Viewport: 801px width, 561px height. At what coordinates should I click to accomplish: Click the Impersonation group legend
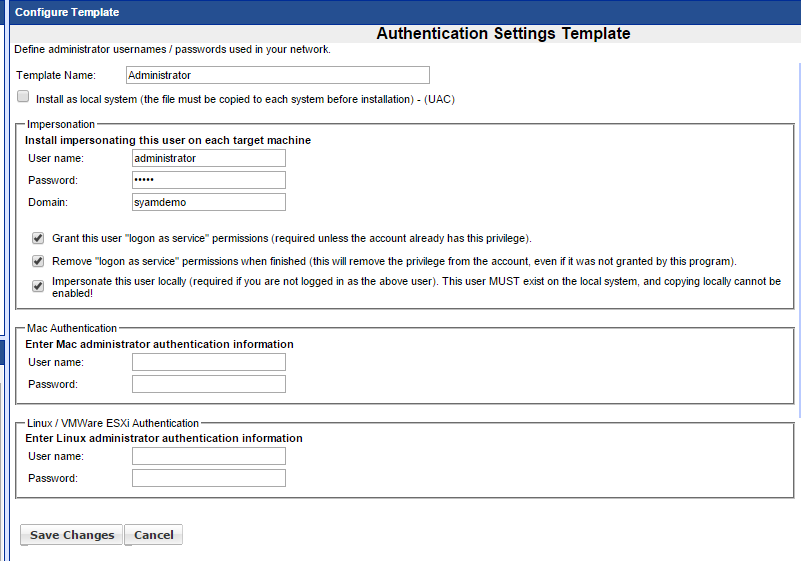tap(61, 124)
